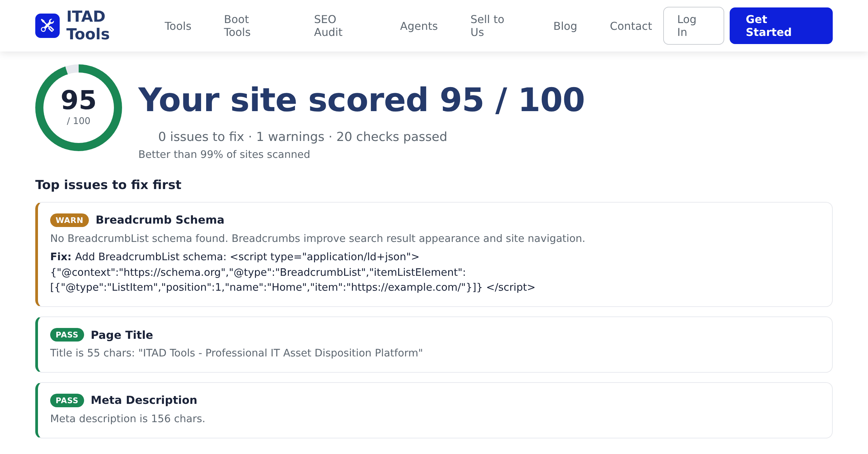Click the WARN badge on Breadcrumb Schema
868x454 pixels.
click(x=70, y=220)
